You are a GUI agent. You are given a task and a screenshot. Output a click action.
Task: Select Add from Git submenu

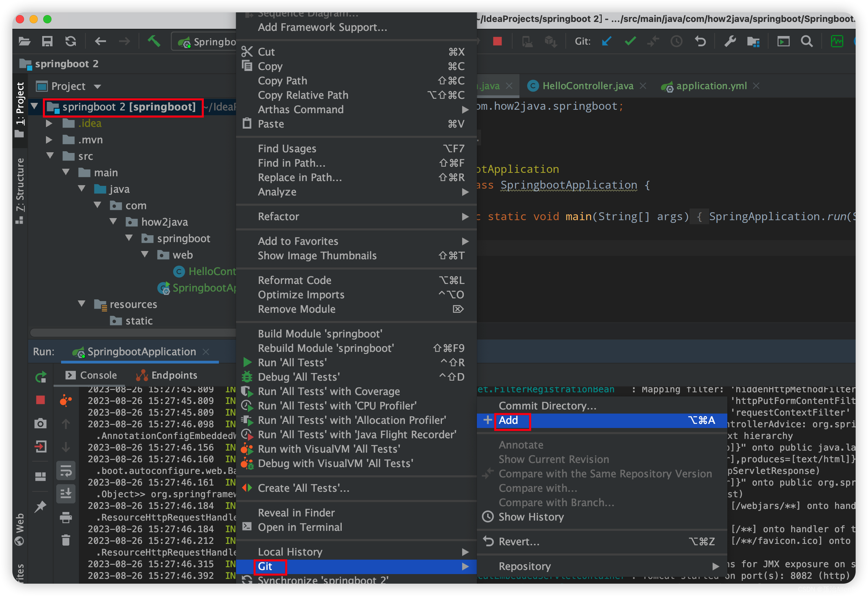(x=508, y=421)
